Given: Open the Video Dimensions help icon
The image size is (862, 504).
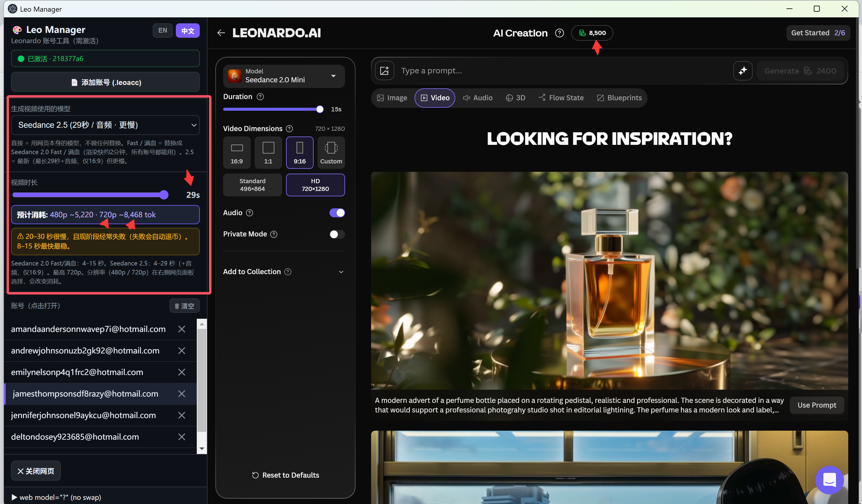Looking at the screenshot, I should coord(289,128).
